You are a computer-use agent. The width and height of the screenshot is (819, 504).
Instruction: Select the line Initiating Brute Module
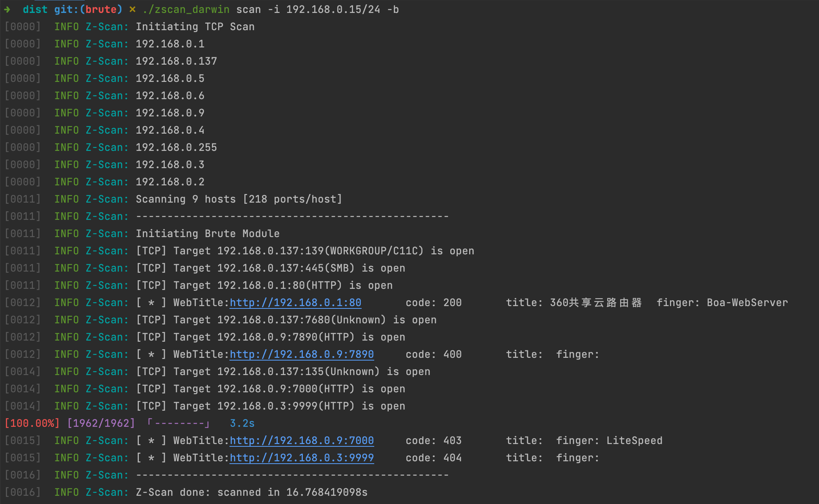(x=207, y=233)
